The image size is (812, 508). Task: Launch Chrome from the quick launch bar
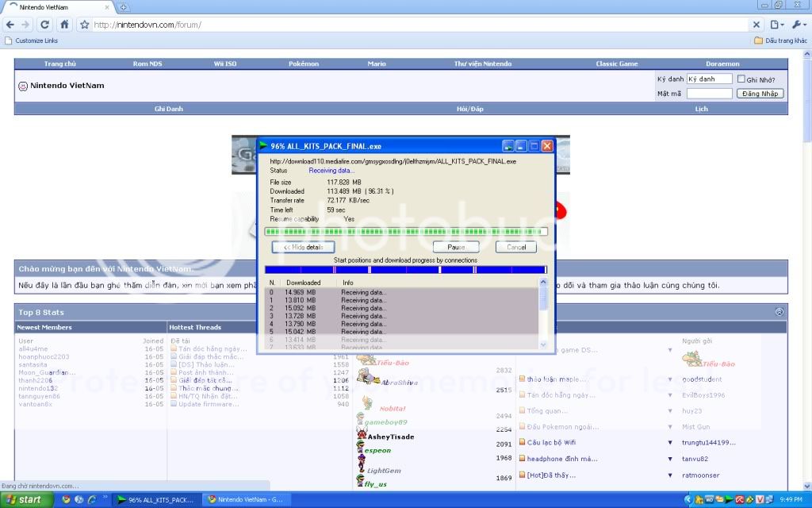click(66, 500)
